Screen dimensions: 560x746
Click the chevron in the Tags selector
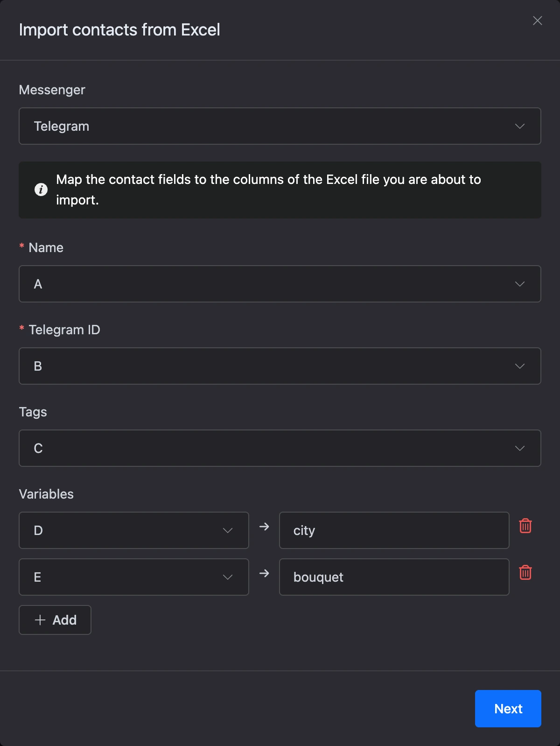(x=520, y=448)
